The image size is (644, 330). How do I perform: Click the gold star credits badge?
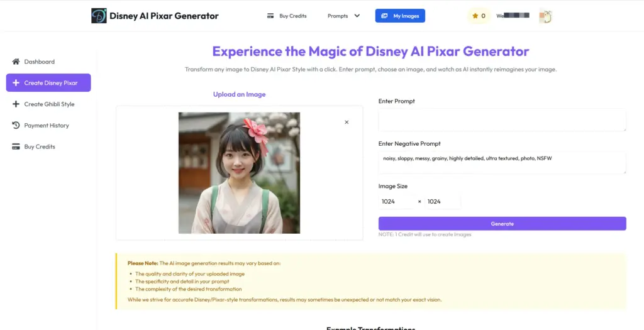479,16
